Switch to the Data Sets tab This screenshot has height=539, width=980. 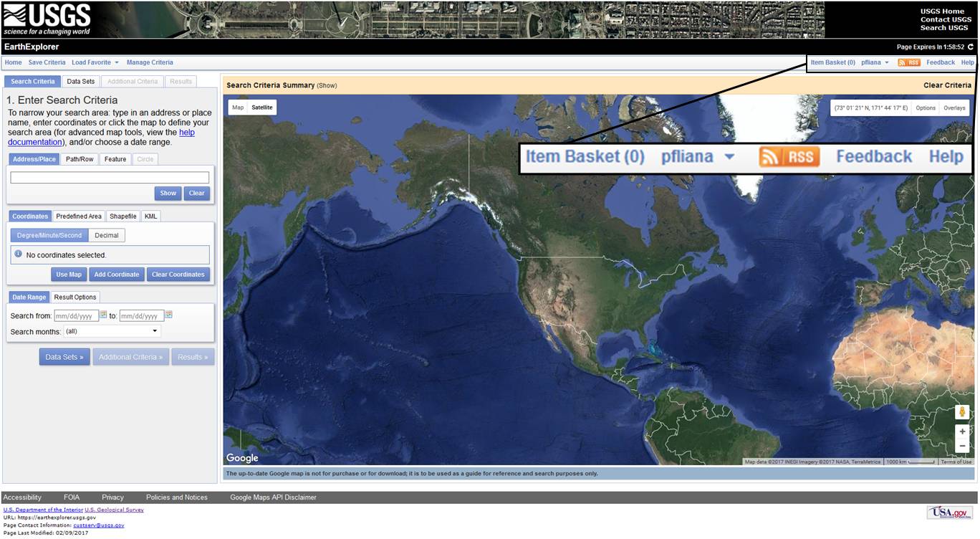click(80, 82)
